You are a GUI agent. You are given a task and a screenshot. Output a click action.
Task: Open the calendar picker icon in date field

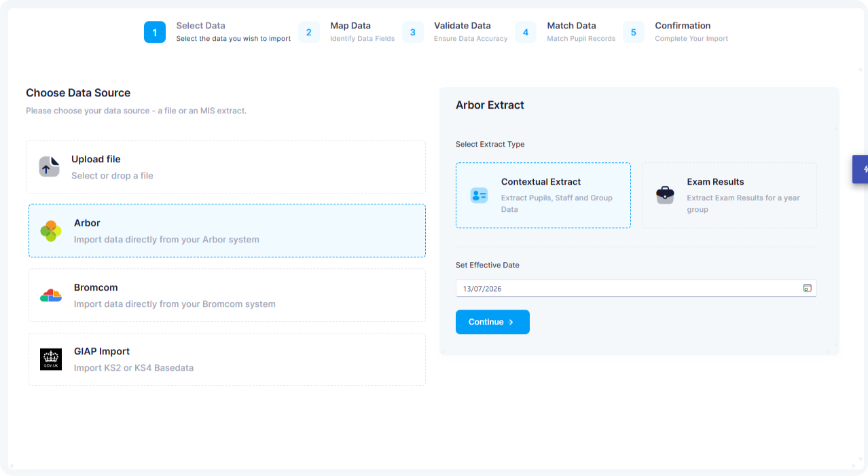coord(808,288)
